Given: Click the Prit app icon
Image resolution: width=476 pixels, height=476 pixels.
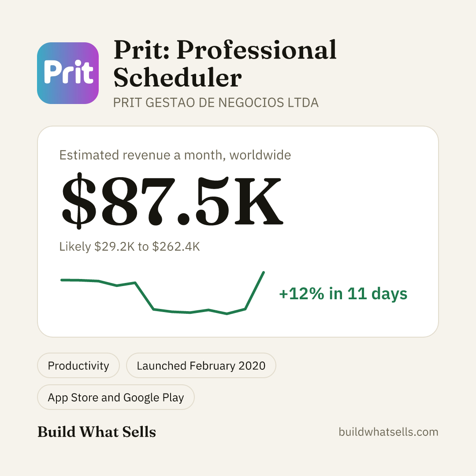Looking at the screenshot, I should tap(68, 73).
